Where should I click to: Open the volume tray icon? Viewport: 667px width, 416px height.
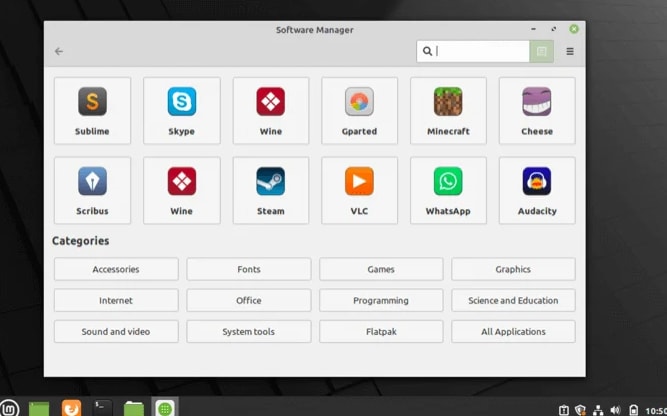pyautogui.click(x=615, y=410)
